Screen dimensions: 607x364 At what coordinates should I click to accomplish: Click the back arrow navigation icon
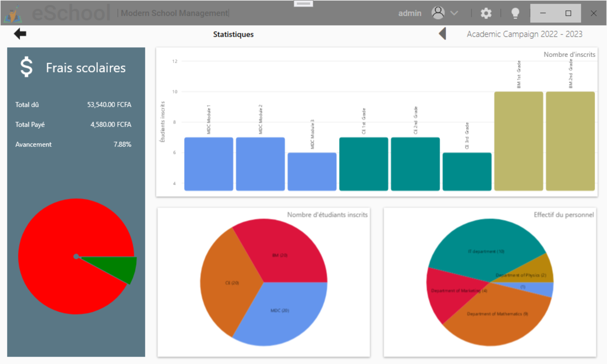[x=20, y=33]
